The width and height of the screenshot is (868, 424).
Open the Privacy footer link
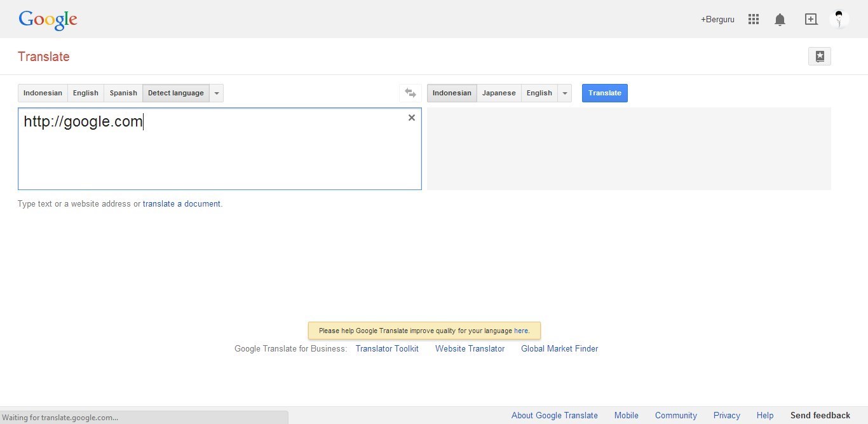click(727, 416)
